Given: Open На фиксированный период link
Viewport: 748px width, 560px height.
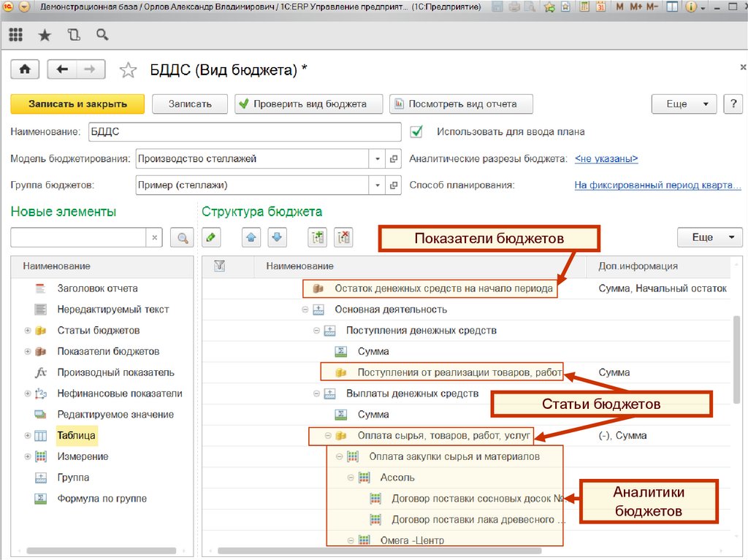Looking at the screenshot, I should [657, 185].
